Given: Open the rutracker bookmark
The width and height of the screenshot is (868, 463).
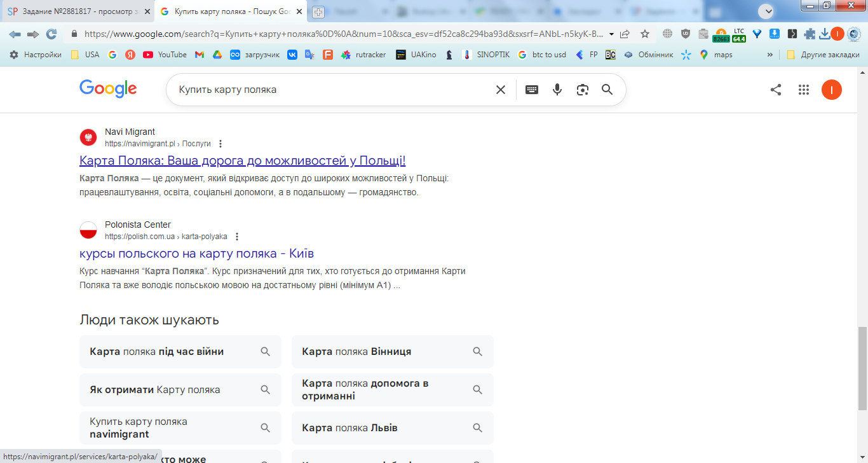Looking at the screenshot, I should [363, 55].
